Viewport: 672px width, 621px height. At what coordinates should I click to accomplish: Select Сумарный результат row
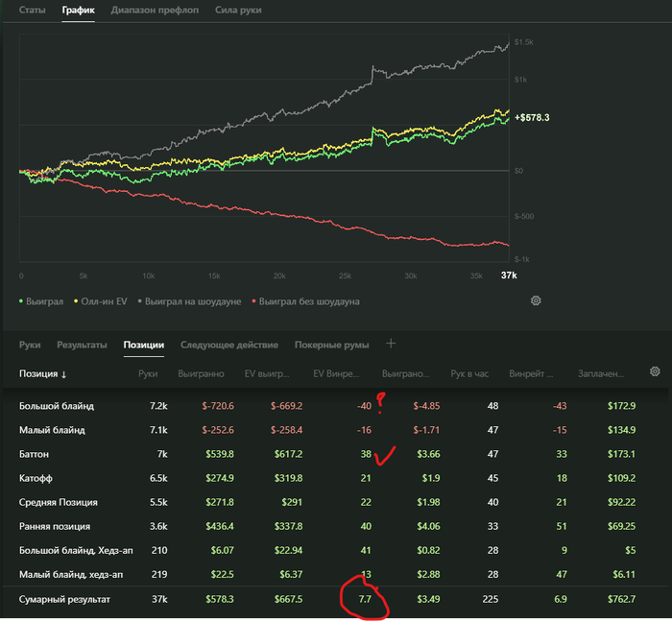tap(336, 599)
